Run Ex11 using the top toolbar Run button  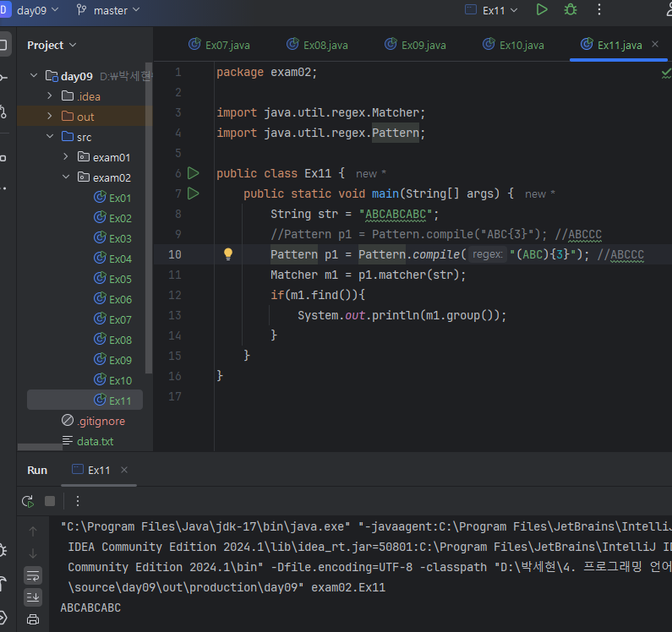542,10
